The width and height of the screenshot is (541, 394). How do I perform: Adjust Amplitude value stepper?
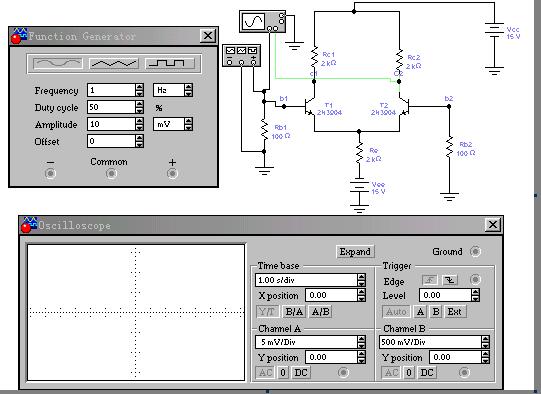(x=139, y=124)
